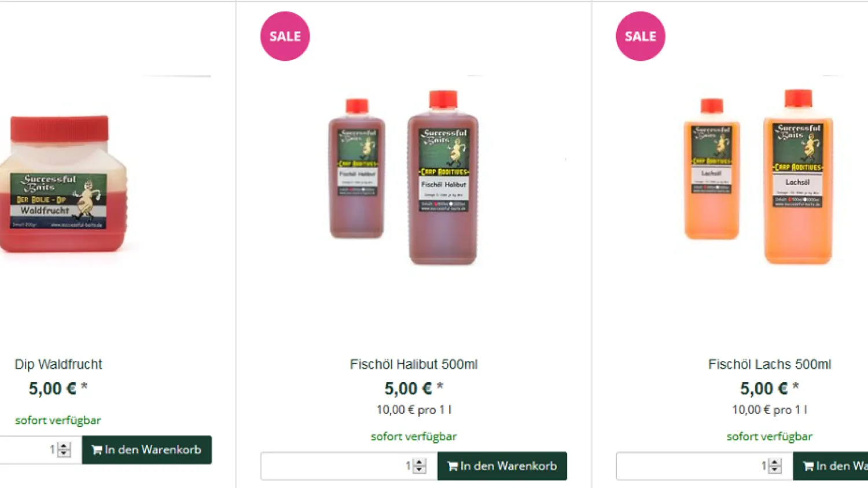Click the SALE badge above Fischöl Lachs

point(640,35)
